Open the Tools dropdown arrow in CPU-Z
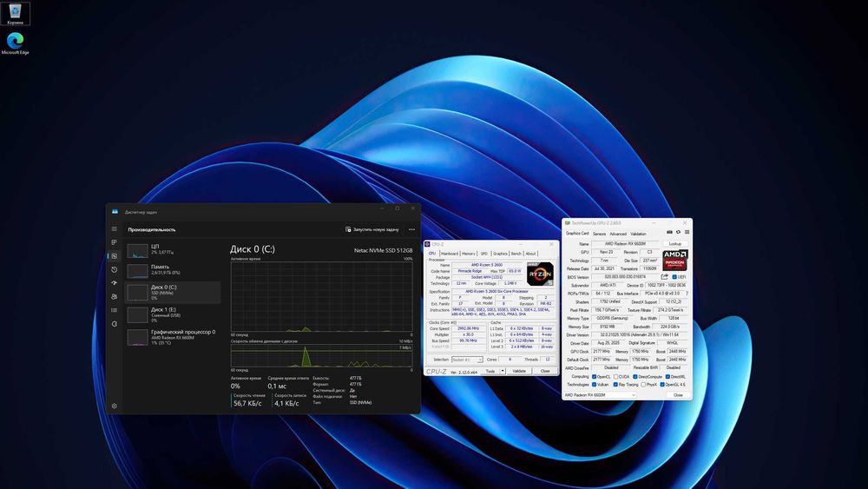 click(x=503, y=371)
